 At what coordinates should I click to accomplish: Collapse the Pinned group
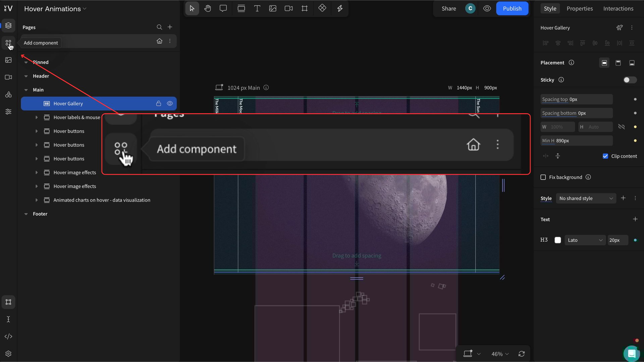26,62
